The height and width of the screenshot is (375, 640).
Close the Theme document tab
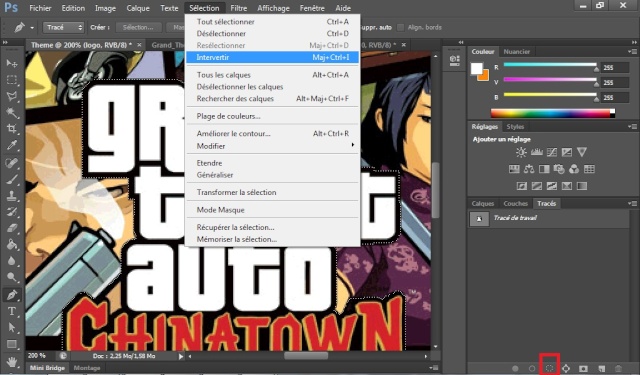coord(139,45)
